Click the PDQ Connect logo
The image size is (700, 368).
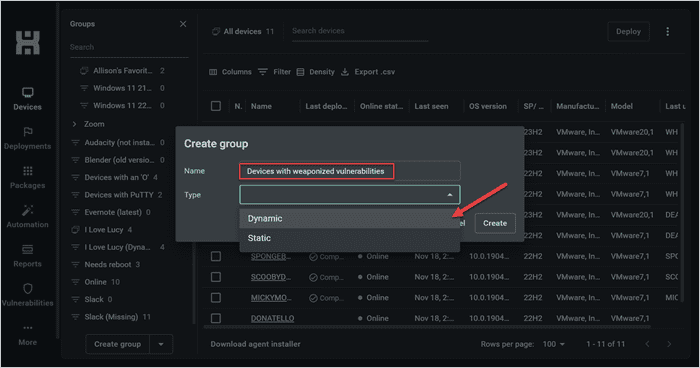pos(28,43)
